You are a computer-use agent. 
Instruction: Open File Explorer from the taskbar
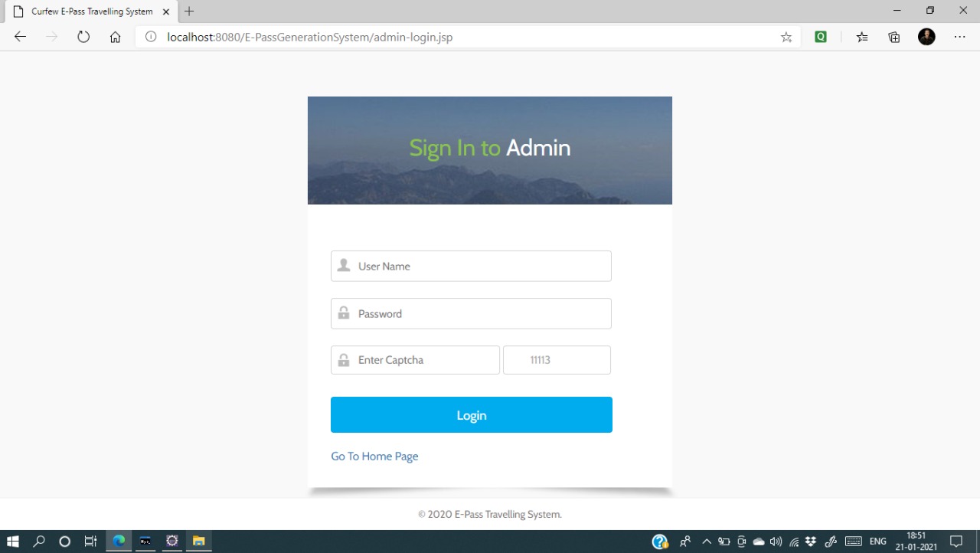(x=198, y=542)
